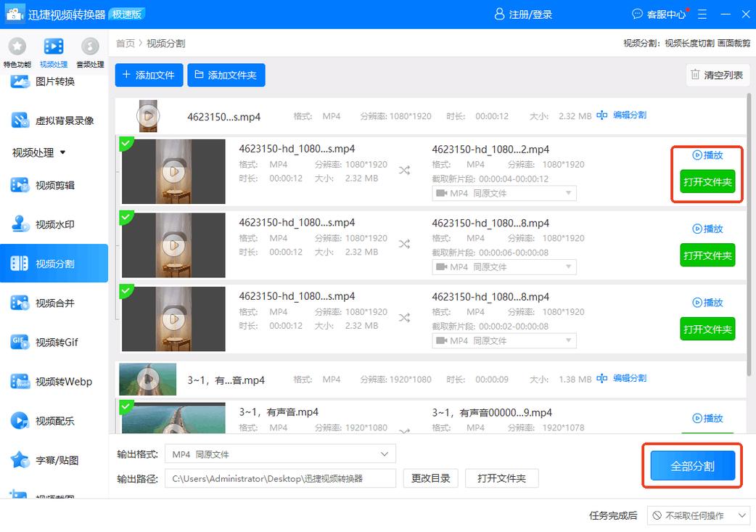Screen dimensions: 756x532
Task: Click 播放 for segment 00:00:06-00:00:08
Action: point(707,229)
